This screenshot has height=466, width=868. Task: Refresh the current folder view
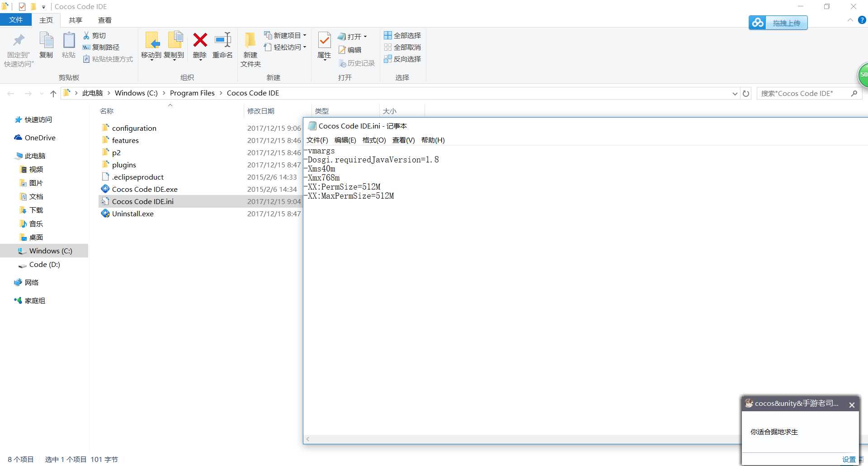tap(746, 94)
